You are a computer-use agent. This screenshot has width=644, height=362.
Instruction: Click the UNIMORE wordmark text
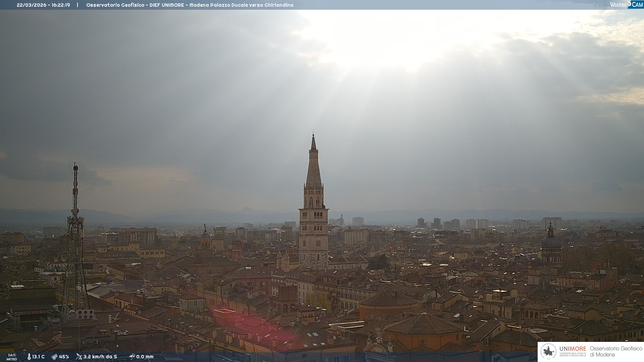click(x=573, y=349)
